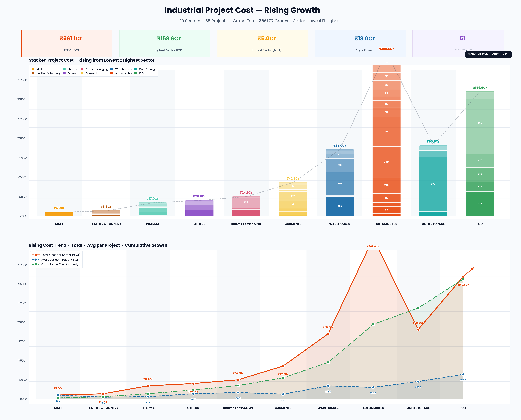Click the Warehouses legend color swatch

coord(112,69)
